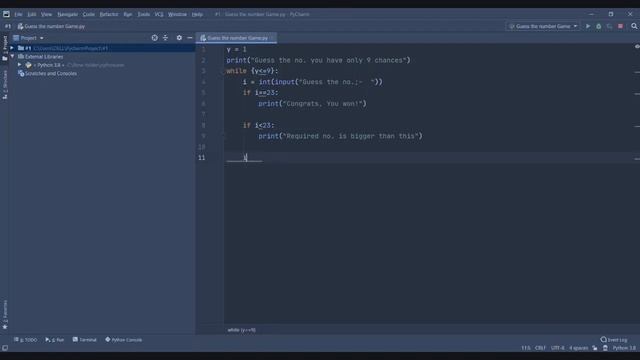Click the inspection profile icon in status bar
This screenshot has height=360, width=640.
click(x=605, y=348)
